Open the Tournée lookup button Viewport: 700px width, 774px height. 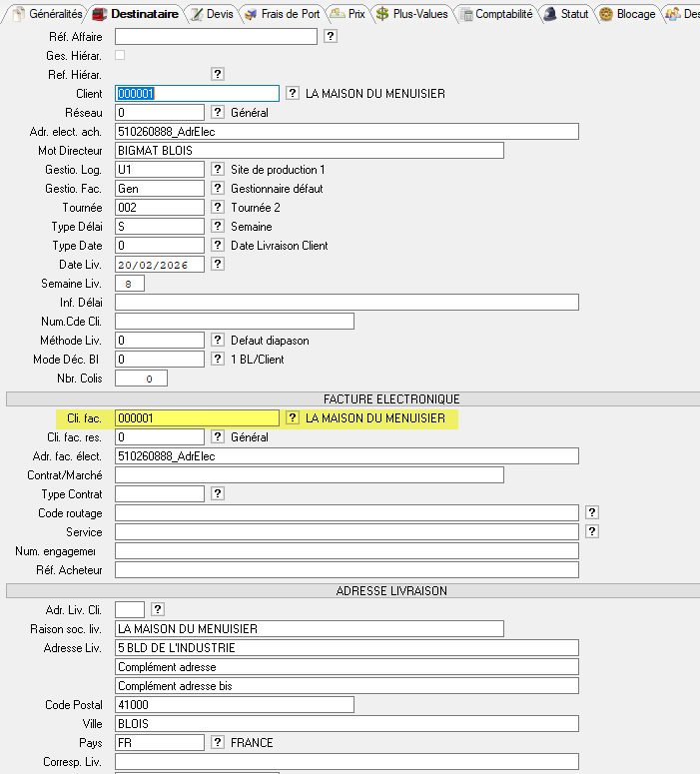click(218, 207)
